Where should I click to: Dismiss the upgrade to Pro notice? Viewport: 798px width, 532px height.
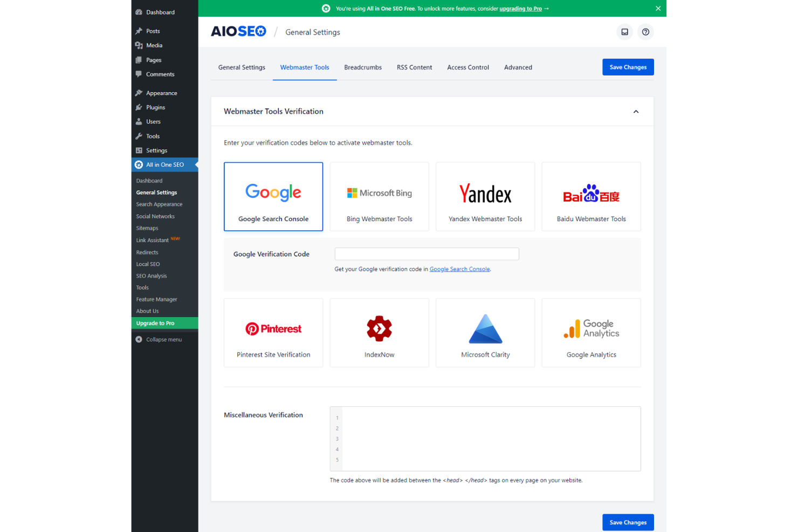click(x=658, y=8)
